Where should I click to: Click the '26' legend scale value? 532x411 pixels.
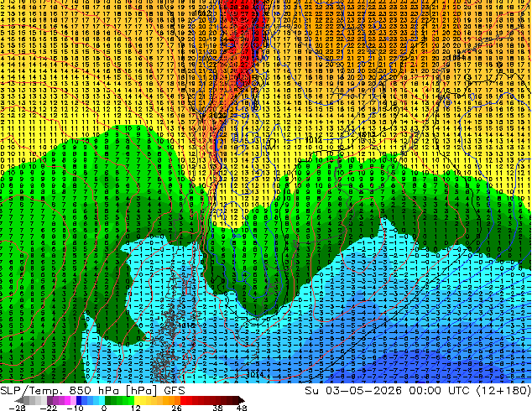coord(176,408)
